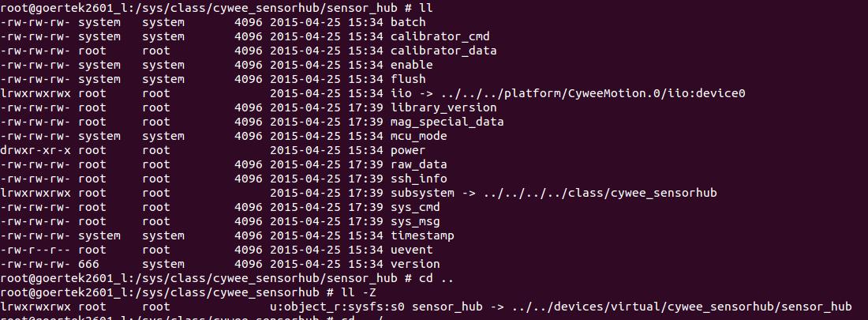Click the batch file name
The image size is (868, 320).
(408, 22)
